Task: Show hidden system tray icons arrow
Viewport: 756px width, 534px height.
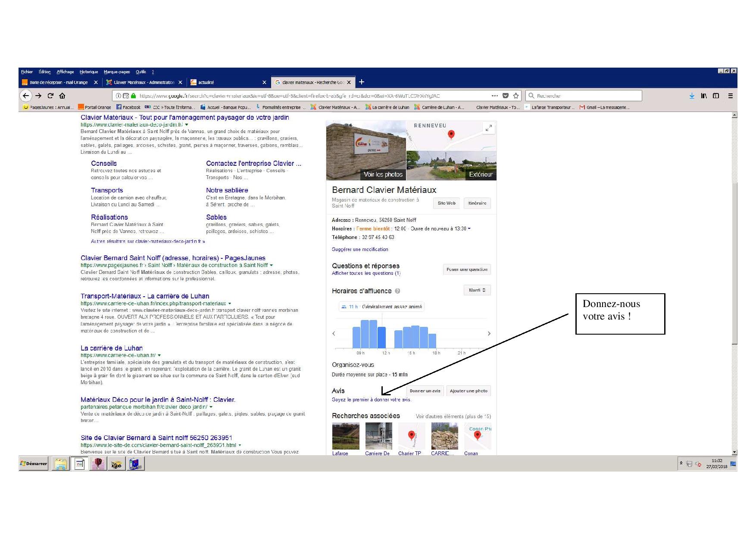Action: pos(681,463)
